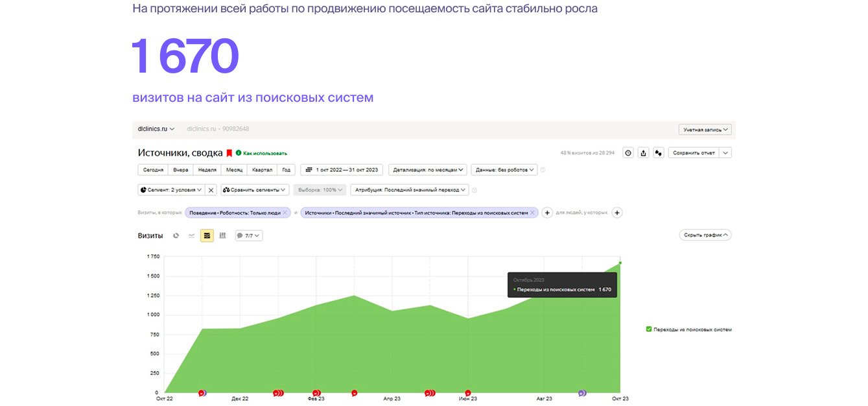Viewport: 868px width, 406px height.
Task: Click the Сохранить отчет button
Action: click(x=694, y=153)
